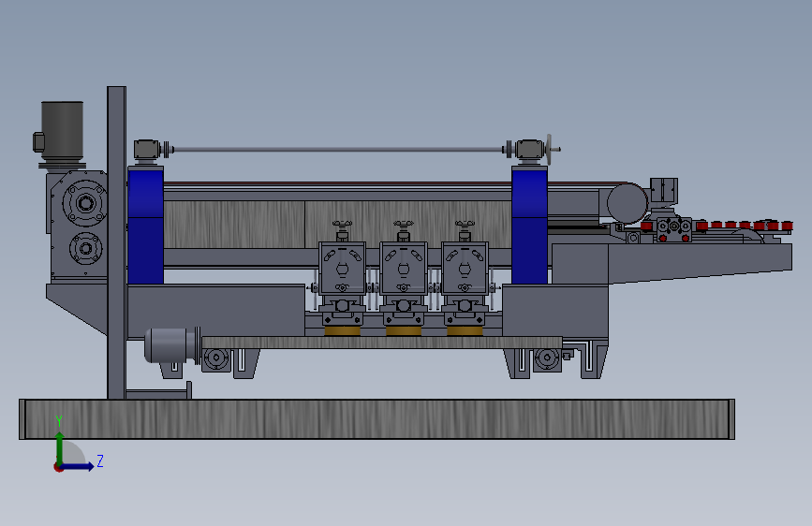This screenshot has height=526, width=812.
Task: Select the horizontal motor at lower left
Action: point(171,345)
